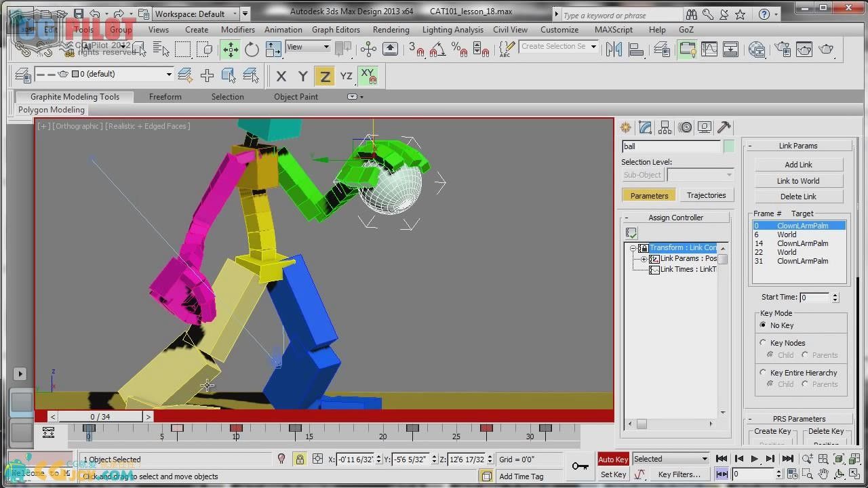Screen dimensions: 868x488
Task: Open the MAXScript menu
Action: click(x=614, y=30)
